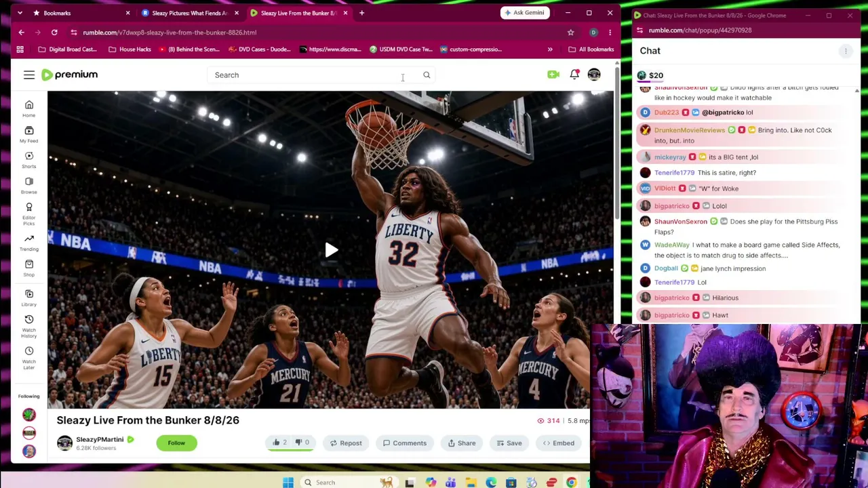Screen dimensions: 868x488
Task: Open the discmakers https bookmark
Action: pos(330,49)
